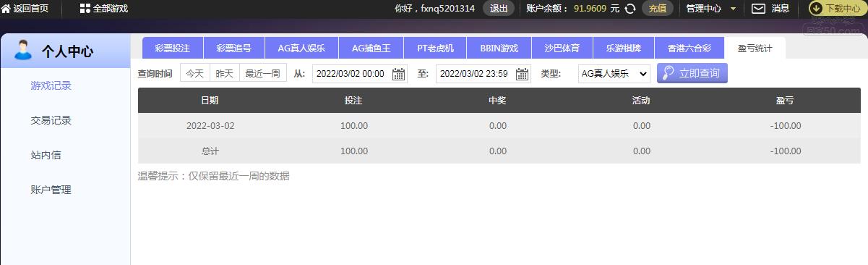Click the 下载中心 download arrow icon
The height and width of the screenshot is (265, 868).
coord(816,9)
